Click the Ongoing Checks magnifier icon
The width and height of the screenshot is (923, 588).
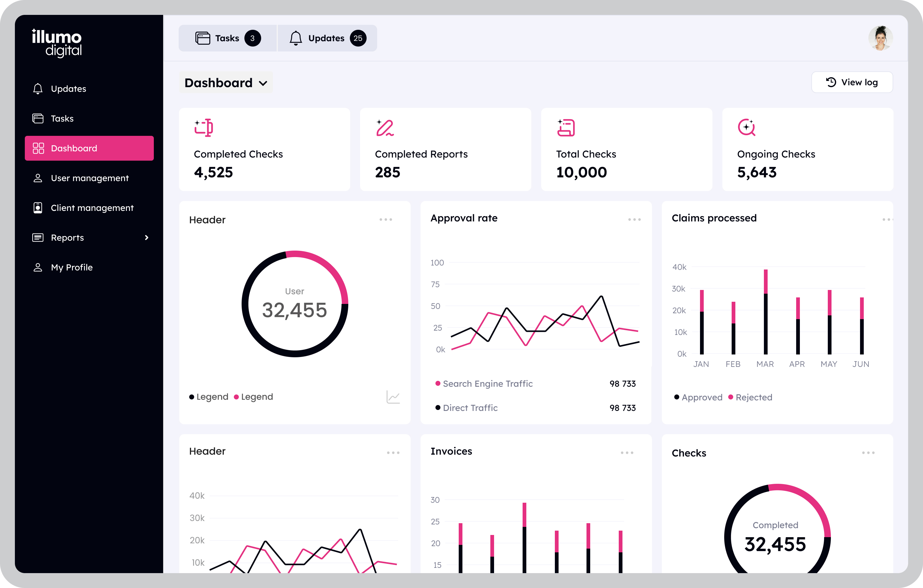coord(746,127)
